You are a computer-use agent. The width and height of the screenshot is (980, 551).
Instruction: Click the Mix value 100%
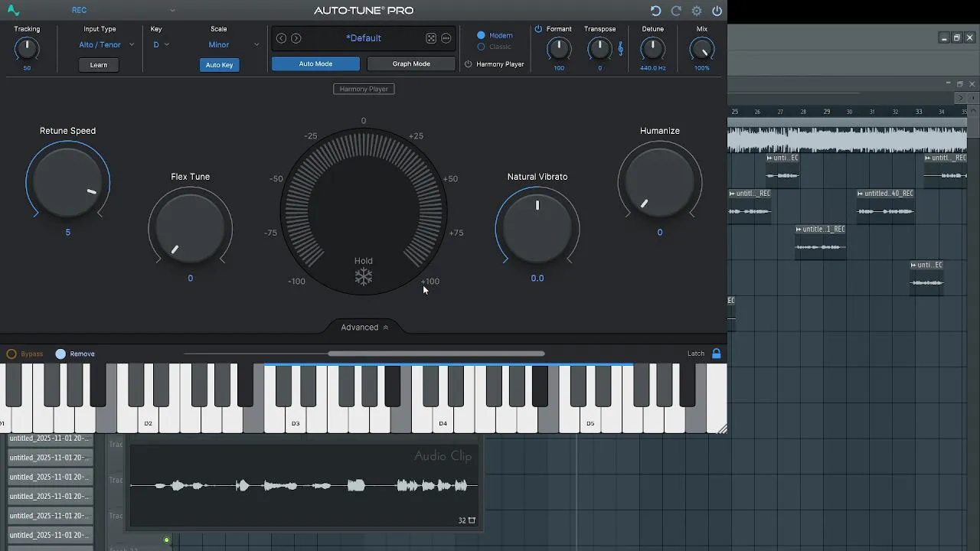point(701,68)
